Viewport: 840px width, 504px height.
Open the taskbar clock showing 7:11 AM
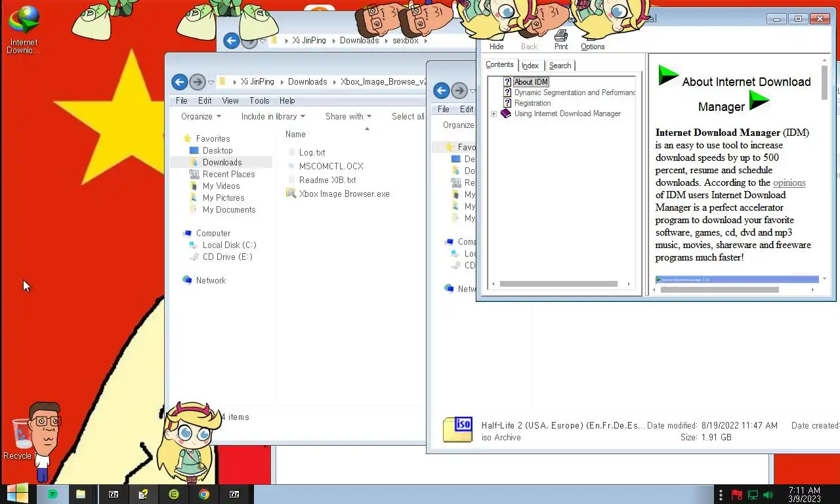click(x=805, y=495)
